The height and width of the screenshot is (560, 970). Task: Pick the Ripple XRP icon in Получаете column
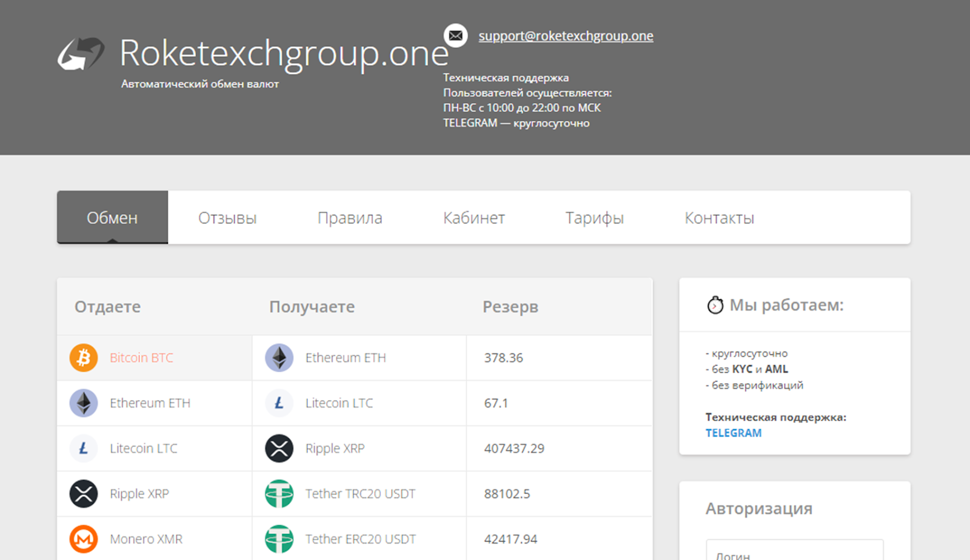tap(279, 448)
